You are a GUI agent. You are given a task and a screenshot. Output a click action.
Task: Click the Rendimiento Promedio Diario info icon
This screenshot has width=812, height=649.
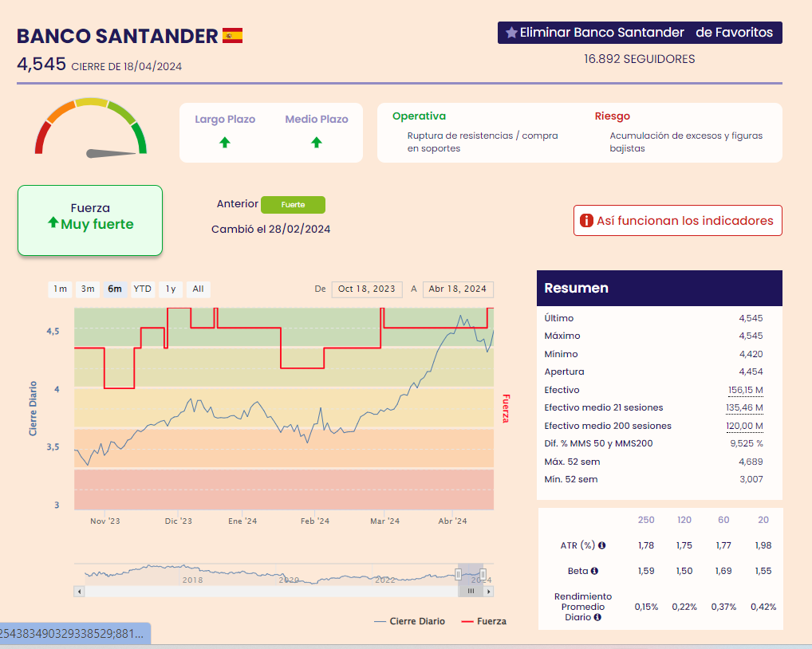(x=597, y=617)
